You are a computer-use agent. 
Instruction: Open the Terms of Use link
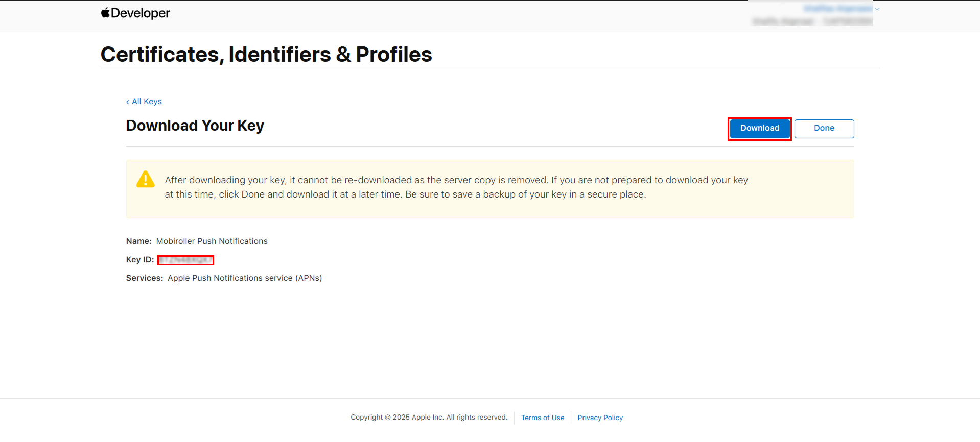543,418
